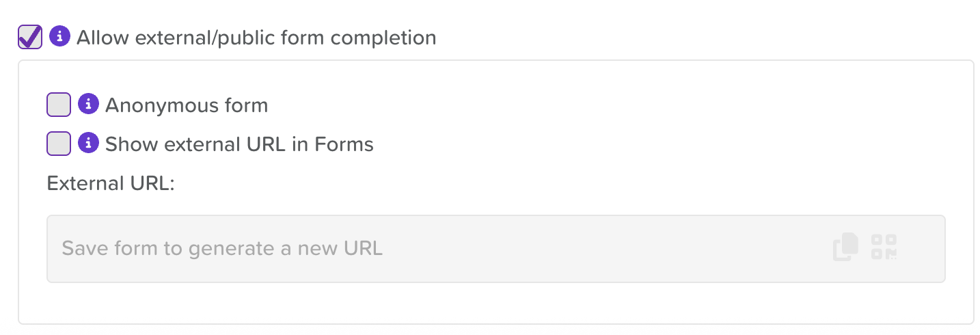
Task: Click info icon next to Show external URL
Action: (x=89, y=144)
